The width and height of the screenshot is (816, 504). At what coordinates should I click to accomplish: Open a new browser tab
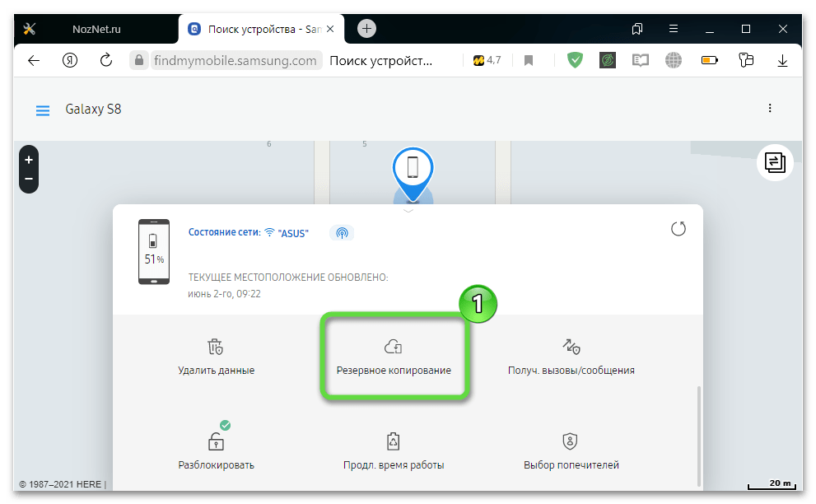[367, 29]
